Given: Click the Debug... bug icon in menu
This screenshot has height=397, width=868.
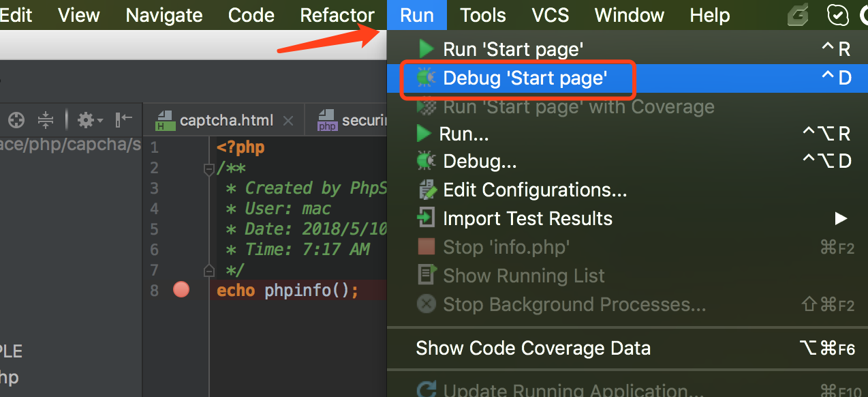Looking at the screenshot, I should tap(427, 161).
